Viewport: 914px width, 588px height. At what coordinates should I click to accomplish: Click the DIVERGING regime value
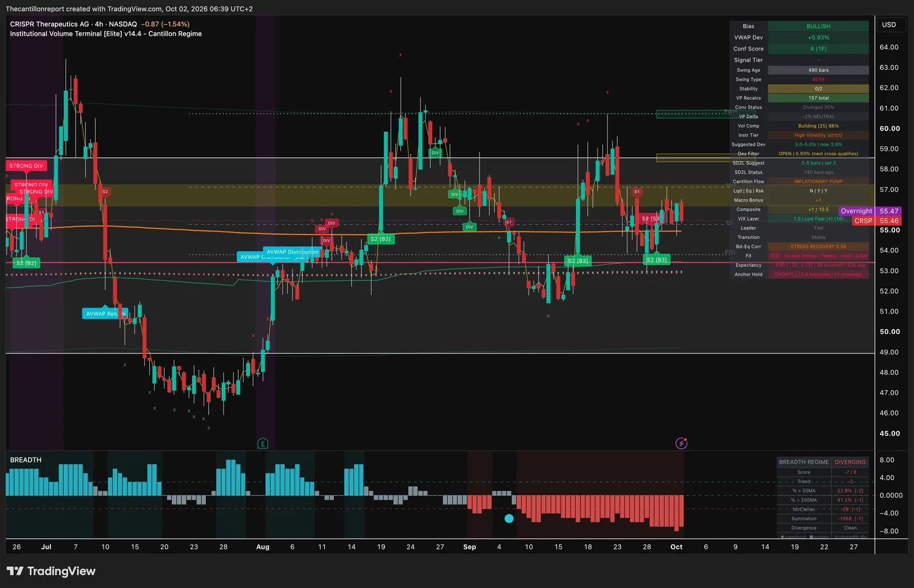pos(850,462)
